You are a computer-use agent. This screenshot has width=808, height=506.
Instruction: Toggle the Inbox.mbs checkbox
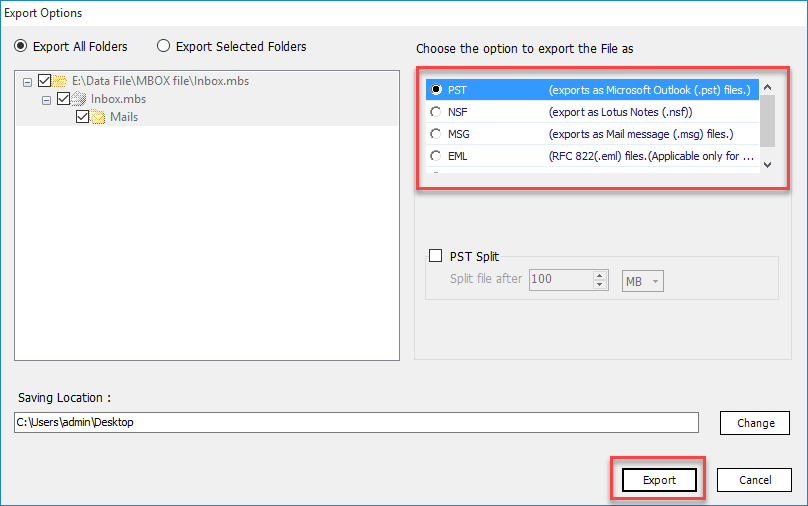pos(63,99)
